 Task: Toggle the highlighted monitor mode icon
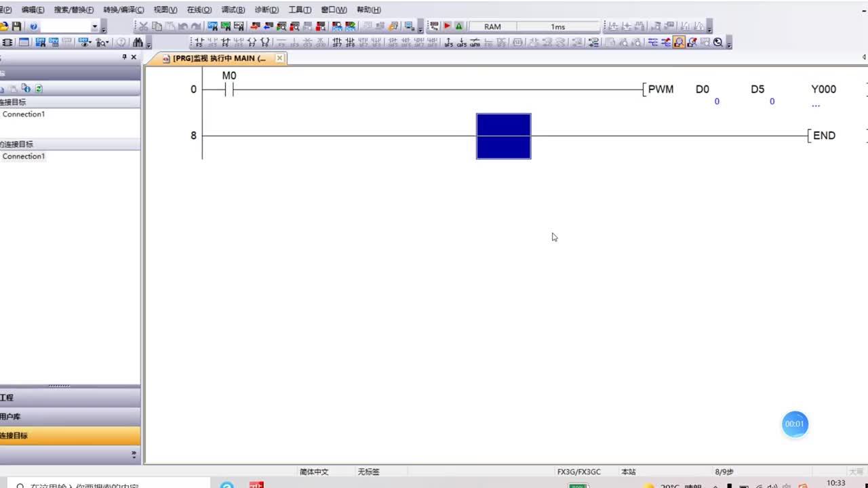pyautogui.click(x=679, y=42)
